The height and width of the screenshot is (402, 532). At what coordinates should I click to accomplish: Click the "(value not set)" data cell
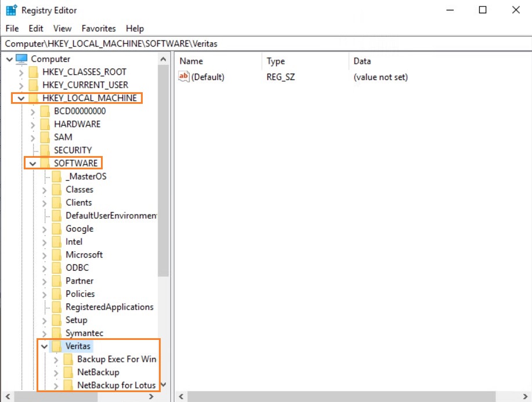tap(381, 77)
